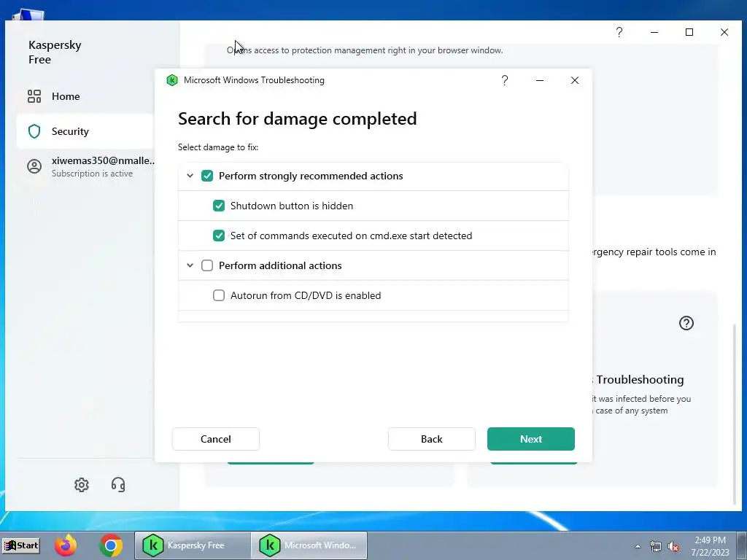Screen dimensions: 747x560
Task: Click muted volume icon in system tray
Action: 673,547
